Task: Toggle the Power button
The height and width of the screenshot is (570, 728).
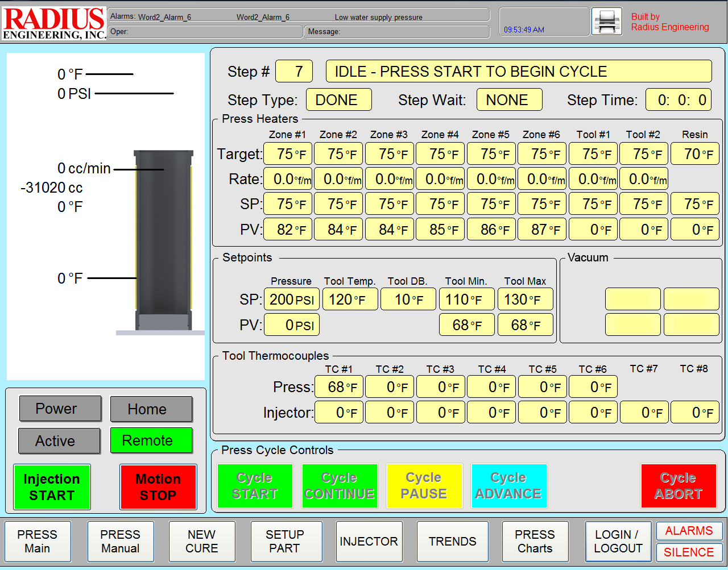Action: (x=60, y=409)
